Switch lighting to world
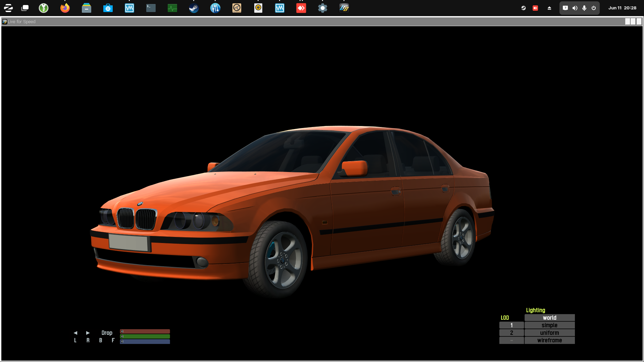 tap(549, 318)
